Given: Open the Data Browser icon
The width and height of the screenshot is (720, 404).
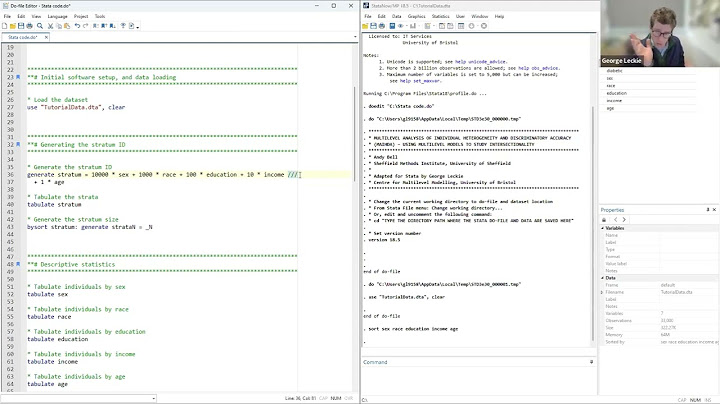Looking at the screenshot, I should tap(450, 26).
